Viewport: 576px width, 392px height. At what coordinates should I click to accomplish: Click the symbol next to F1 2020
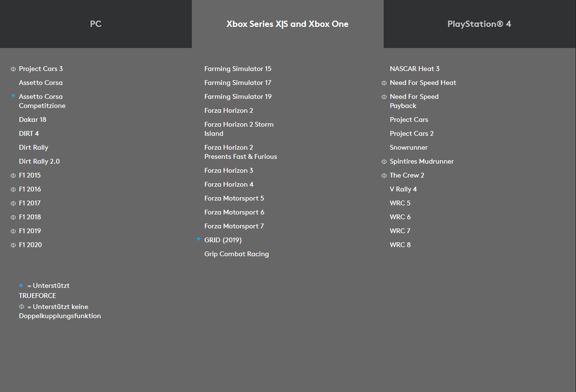(13, 245)
